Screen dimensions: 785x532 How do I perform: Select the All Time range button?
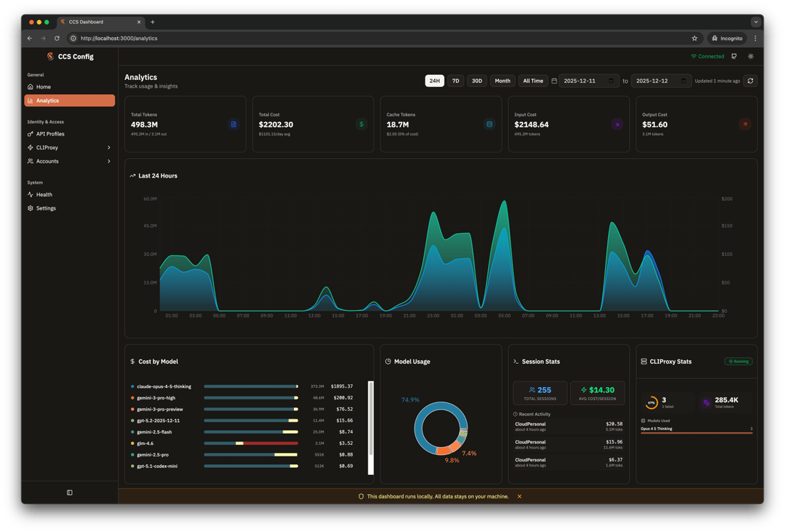coord(533,81)
